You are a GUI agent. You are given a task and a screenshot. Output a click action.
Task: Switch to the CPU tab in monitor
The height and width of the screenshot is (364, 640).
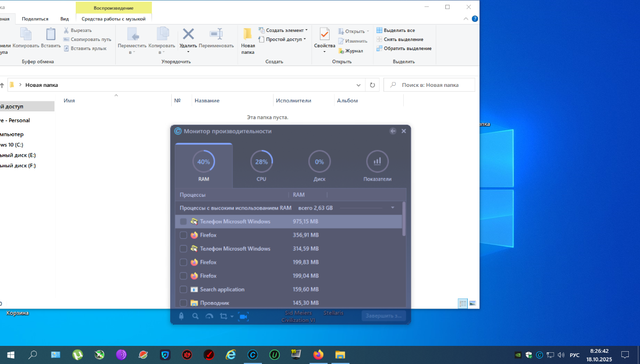[261, 166]
